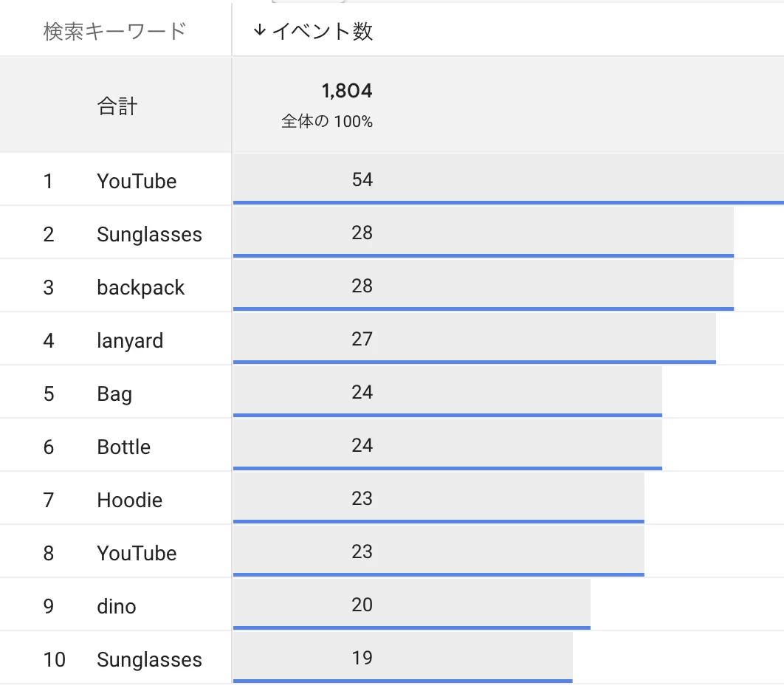The height and width of the screenshot is (691, 784).
Task: Select the YouTube keyword in row 8
Action: click(x=137, y=553)
